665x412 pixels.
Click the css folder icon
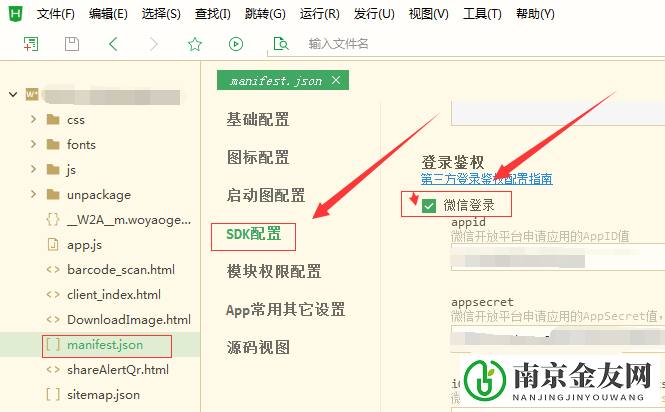[x=53, y=119]
